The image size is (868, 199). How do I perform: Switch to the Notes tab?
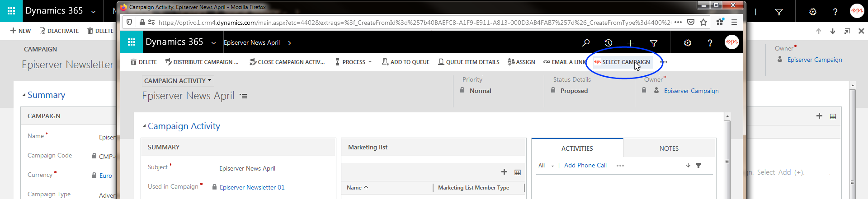coord(669,148)
